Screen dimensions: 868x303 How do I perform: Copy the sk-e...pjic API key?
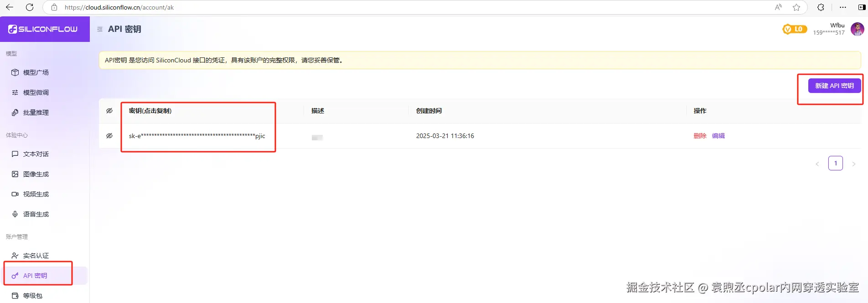pos(197,136)
